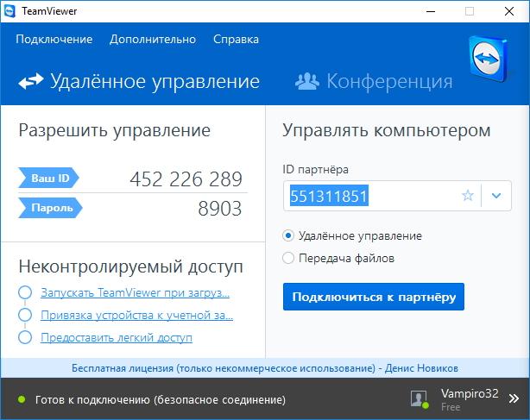Click the Ваш ID label tag
The width and height of the screenshot is (530, 420).
point(48,178)
